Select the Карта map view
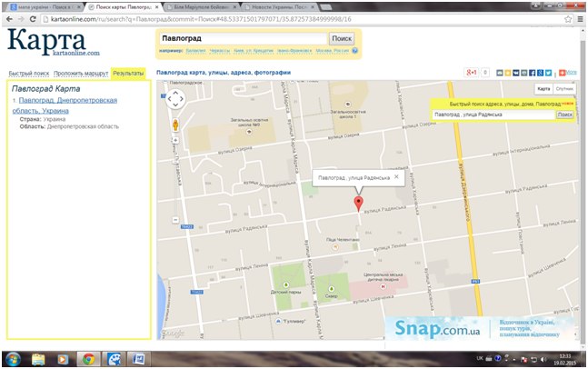This screenshot has height=369, width=588. [543, 89]
